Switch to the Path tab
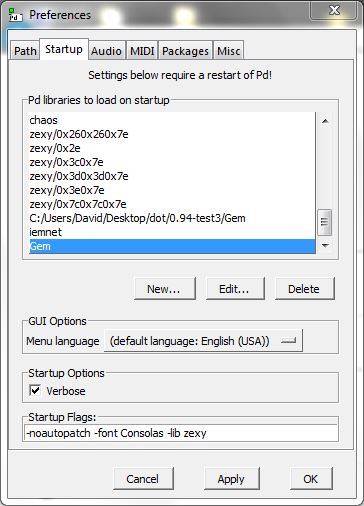The image size is (364, 506). pyautogui.click(x=25, y=51)
